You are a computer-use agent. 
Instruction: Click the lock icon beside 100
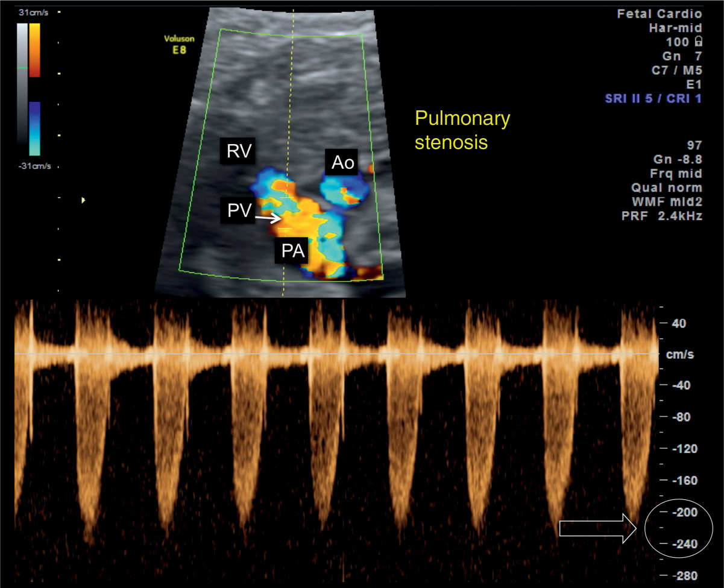click(698, 42)
